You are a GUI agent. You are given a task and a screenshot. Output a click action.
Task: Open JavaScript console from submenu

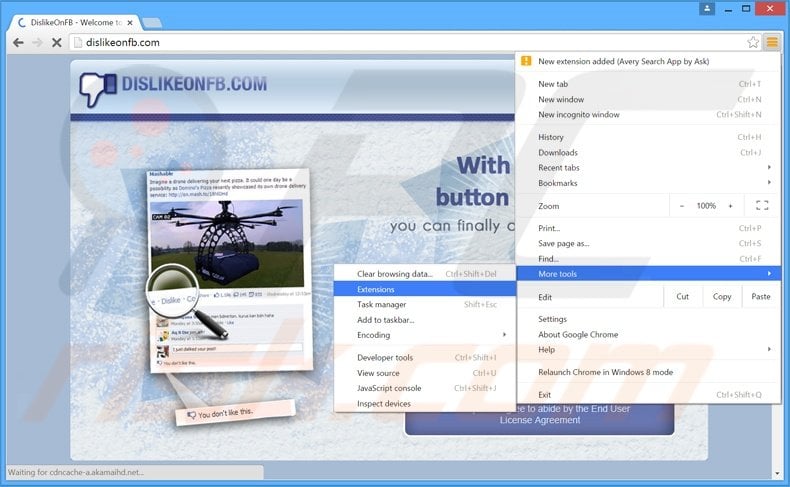[425, 388]
